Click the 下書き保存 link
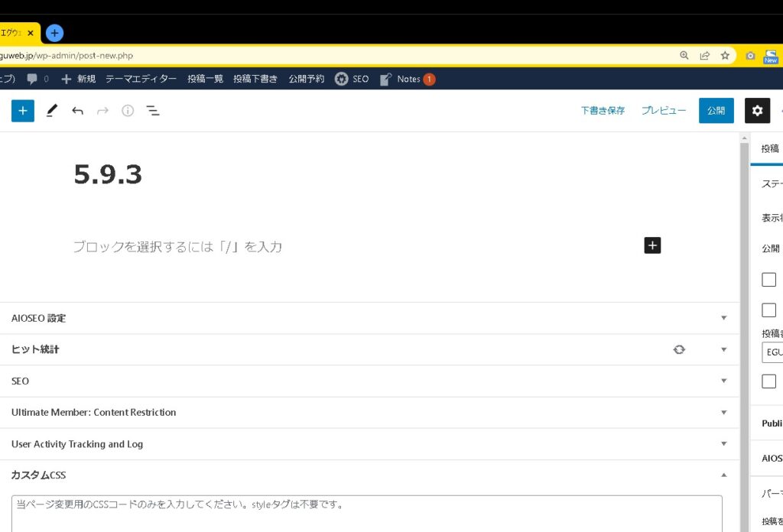This screenshot has height=532, width=783. pos(603,111)
